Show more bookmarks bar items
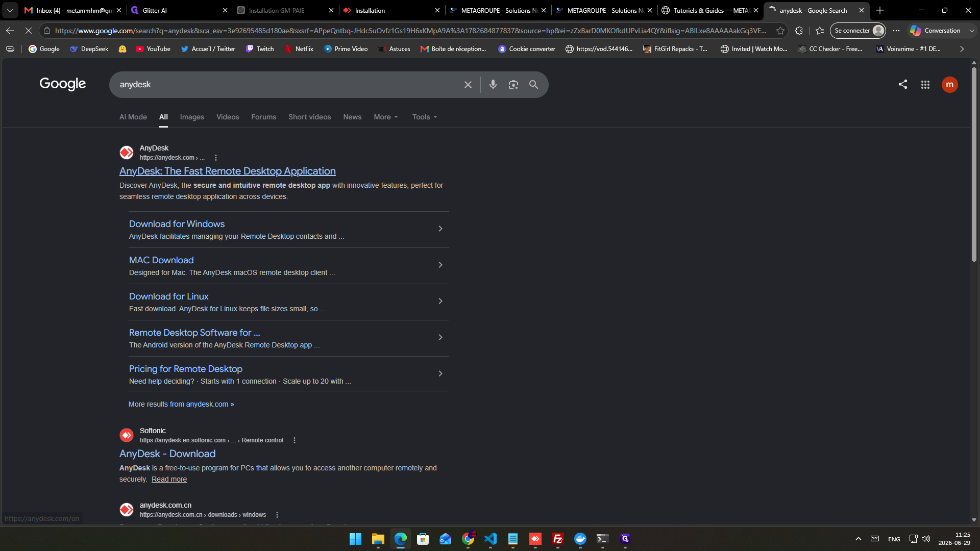This screenshot has width=980, height=551. pyautogui.click(x=962, y=49)
